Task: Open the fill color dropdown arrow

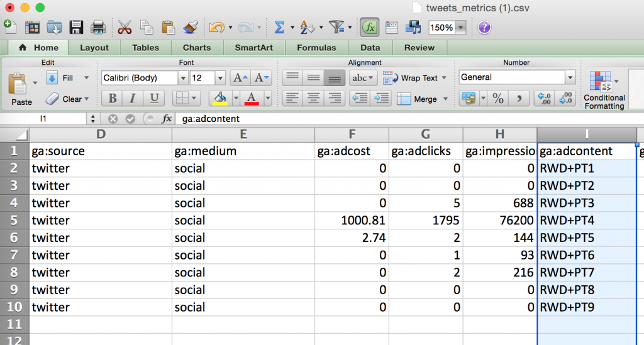Action: pos(236,99)
